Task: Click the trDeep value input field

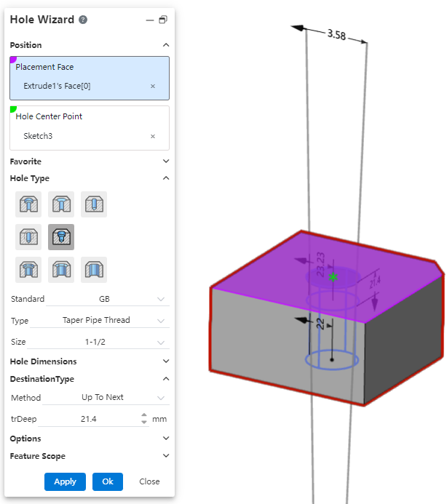Action: [x=91, y=420]
